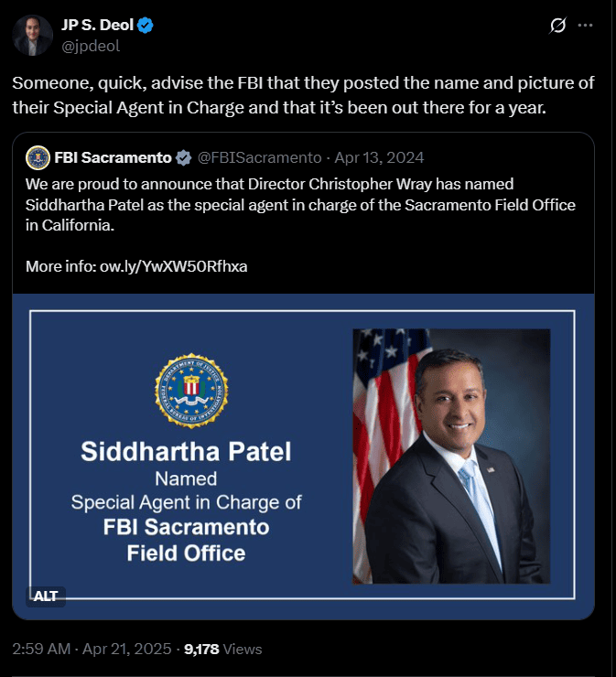616x677 pixels.
Task: Open the FBI Sacramento account name
Action: click(x=113, y=157)
